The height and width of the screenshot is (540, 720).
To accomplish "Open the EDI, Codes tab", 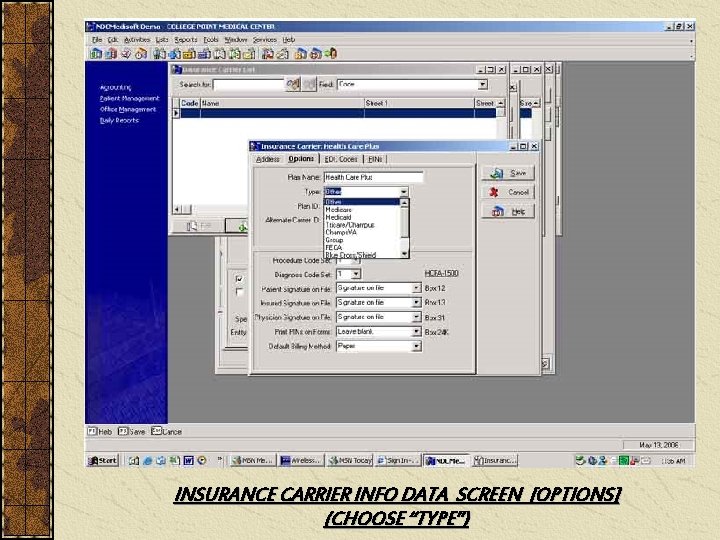I will pos(341,159).
